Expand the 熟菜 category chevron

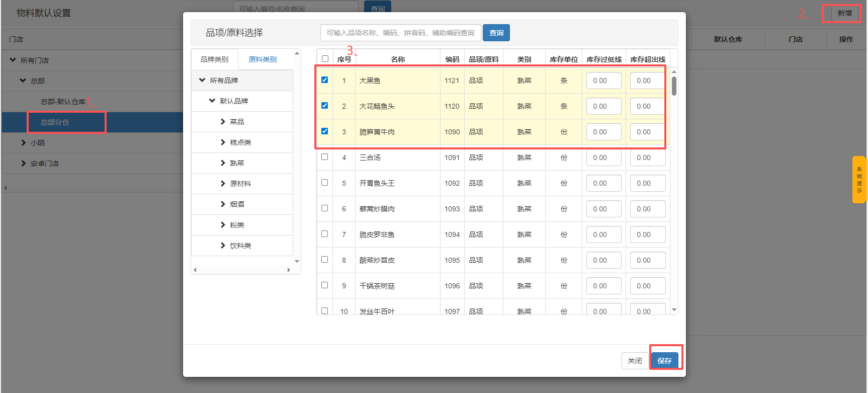click(223, 163)
